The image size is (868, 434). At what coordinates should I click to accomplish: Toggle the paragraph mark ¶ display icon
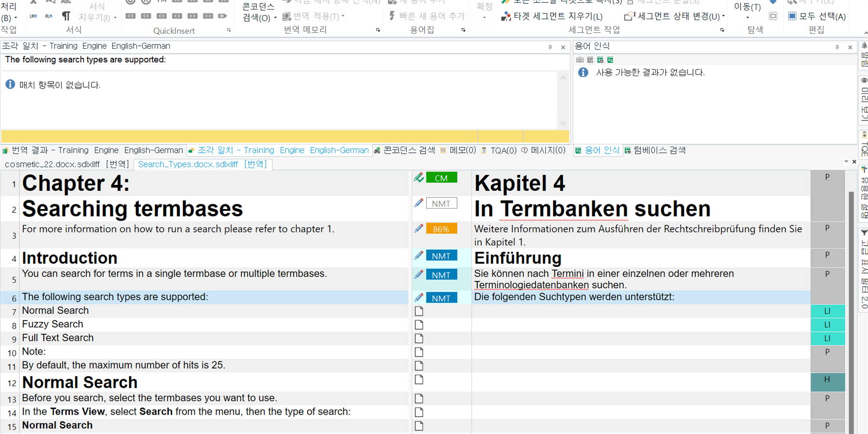point(66,16)
